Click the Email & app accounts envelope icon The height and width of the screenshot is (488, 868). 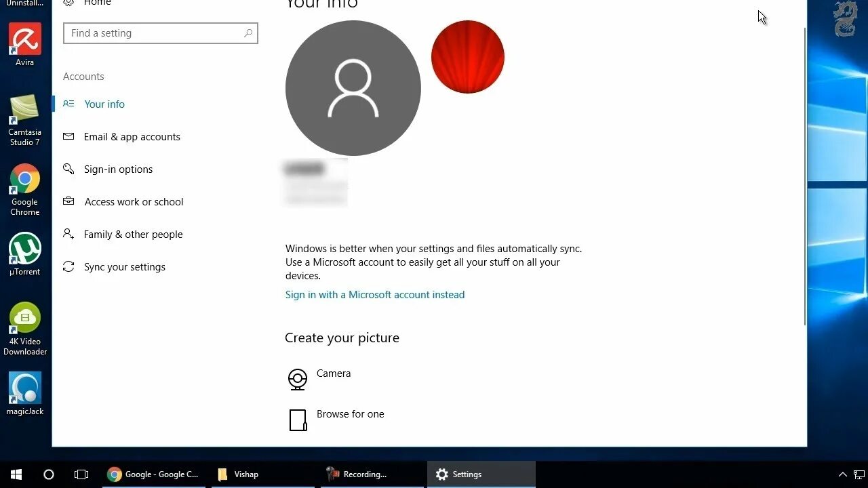(x=68, y=136)
